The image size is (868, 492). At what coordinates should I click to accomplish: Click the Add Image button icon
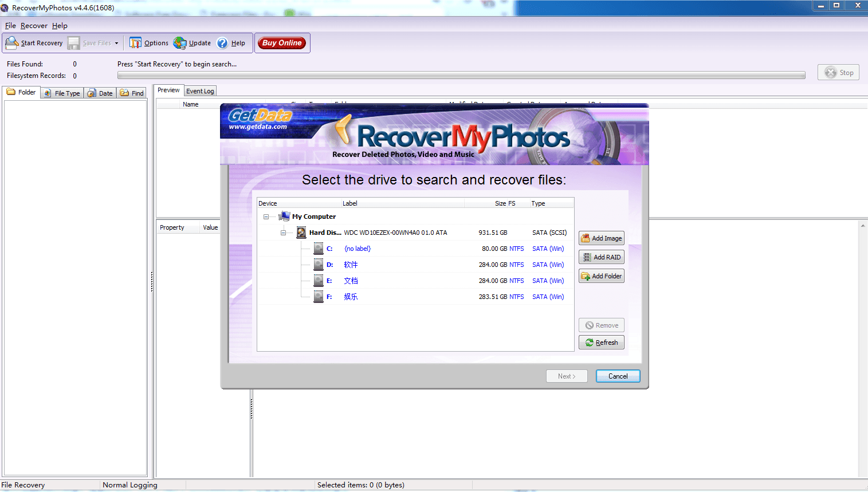coord(586,238)
